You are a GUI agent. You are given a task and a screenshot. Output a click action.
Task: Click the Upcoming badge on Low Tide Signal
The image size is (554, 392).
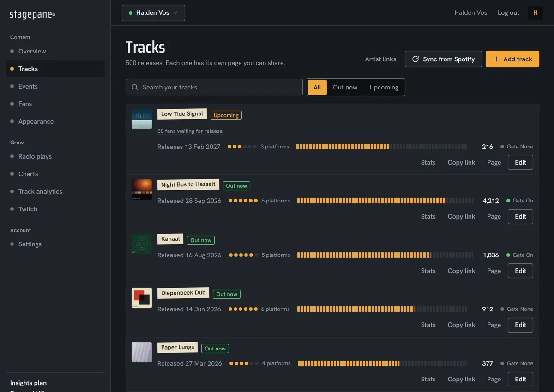click(226, 115)
